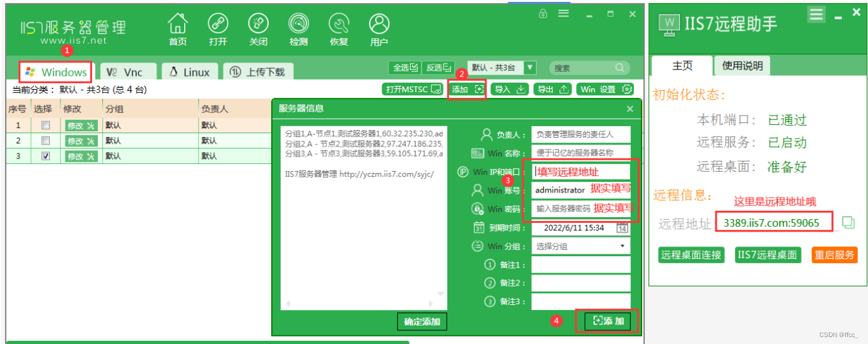The image size is (868, 344).
Task: Open the 选择分组 Win 分组 dropdown
Action: coord(581,246)
